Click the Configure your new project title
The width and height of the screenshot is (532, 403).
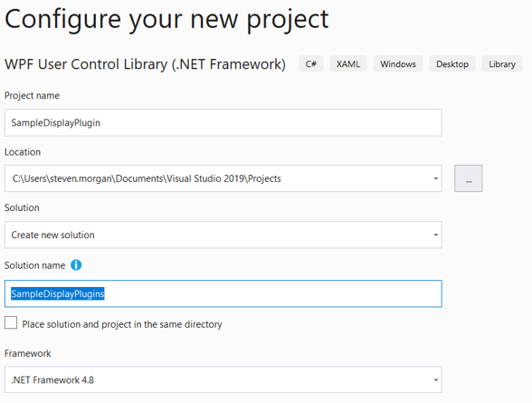pyautogui.click(x=166, y=20)
